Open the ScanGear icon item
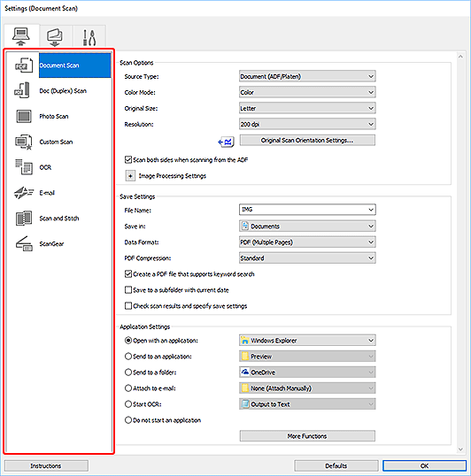The height and width of the screenshot is (476, 471). [24, 243]
